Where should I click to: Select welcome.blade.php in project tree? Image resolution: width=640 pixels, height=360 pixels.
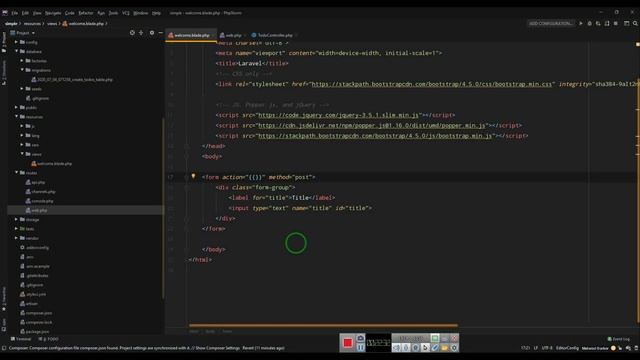tap(51, 164)
